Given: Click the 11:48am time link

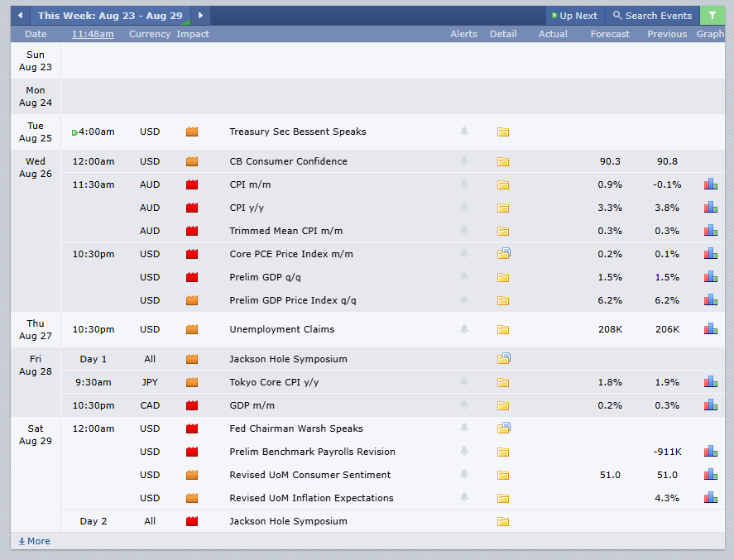Looking at the screenshot, I should point(93,34).
